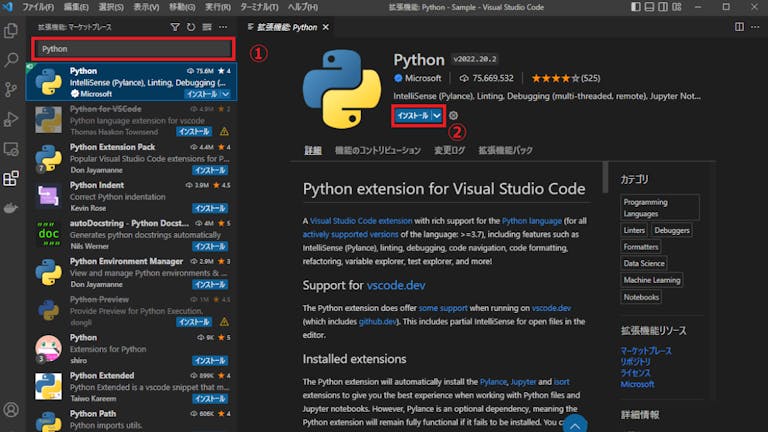The width and height of the screenshot is (768, 432).
Task: Click the readme vertical scrollbar
Action: click(x=605, y=177)
